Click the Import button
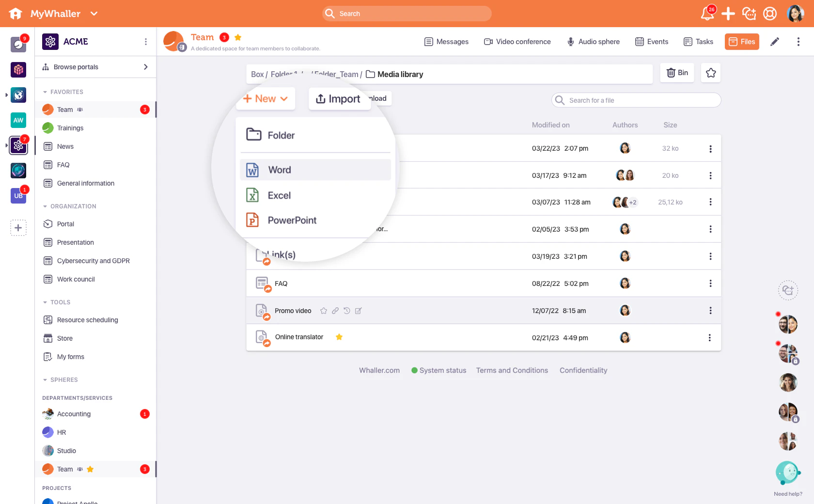 point(339,98)
